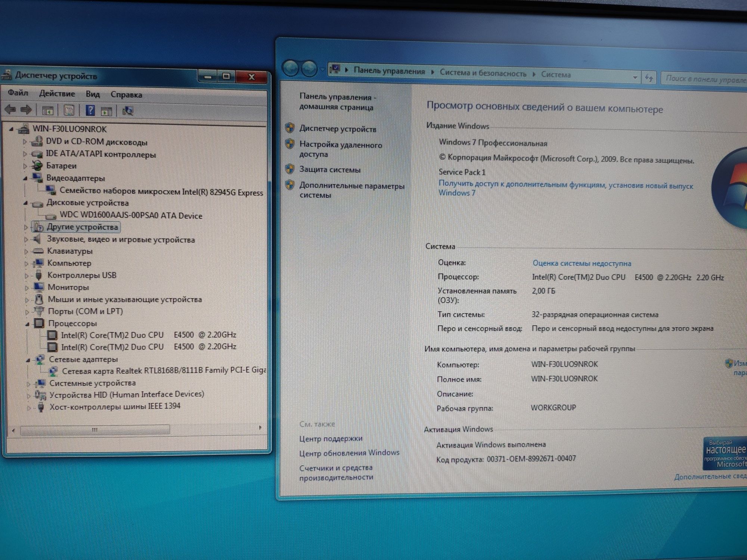Select the second Intel Core2 Duo E4500 entry
Viewport: 747px width, 560px height.
149,347
